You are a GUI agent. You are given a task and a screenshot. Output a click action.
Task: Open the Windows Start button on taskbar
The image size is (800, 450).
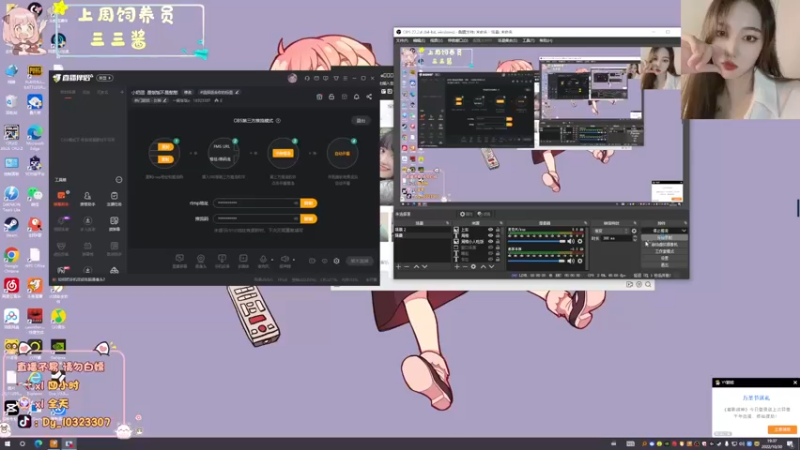(7, 444)
